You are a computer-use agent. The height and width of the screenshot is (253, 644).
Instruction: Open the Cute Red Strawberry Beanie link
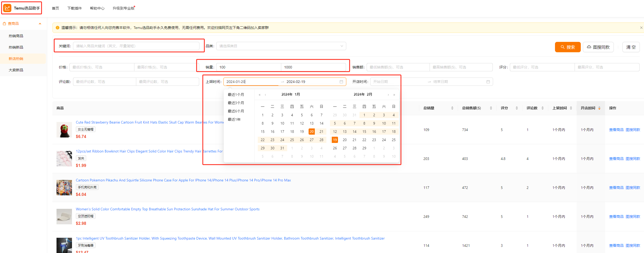click(150, 122)
